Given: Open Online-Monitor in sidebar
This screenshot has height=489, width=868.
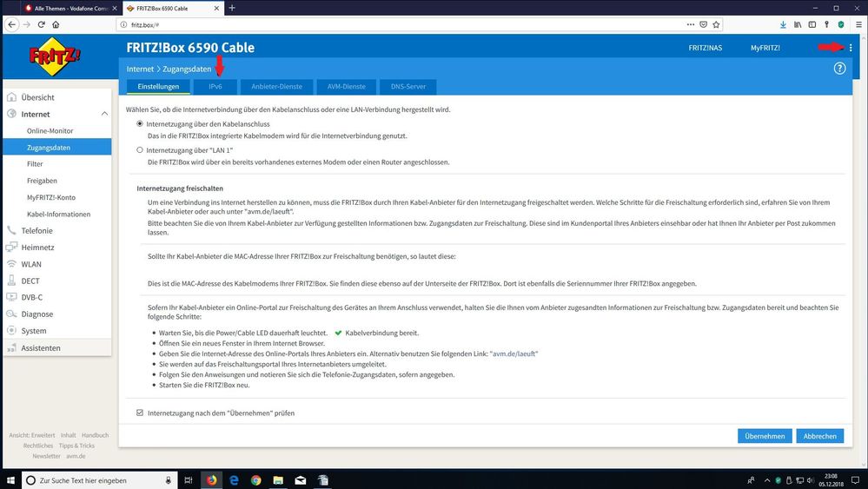Looking at the screenshot, I should coord(50,130).
